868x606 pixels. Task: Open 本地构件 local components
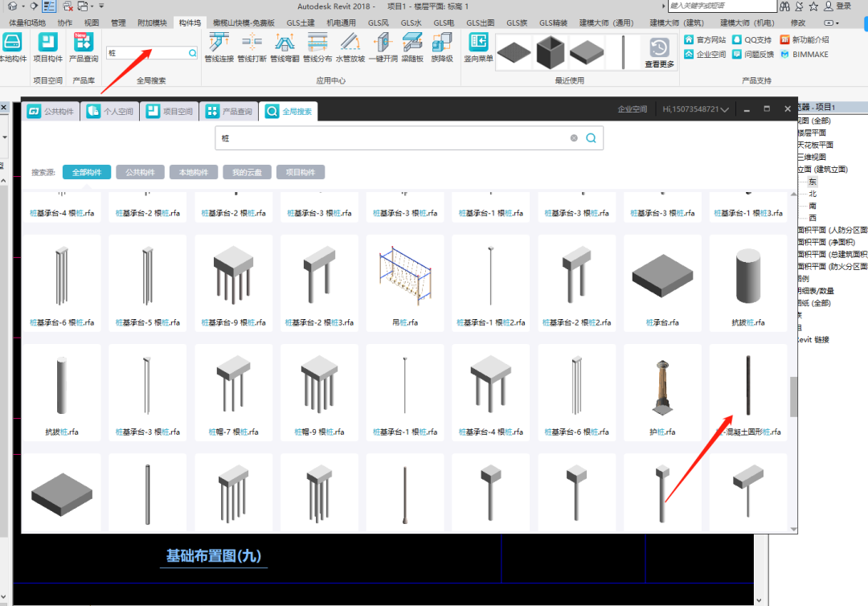(x=13, y=47)
